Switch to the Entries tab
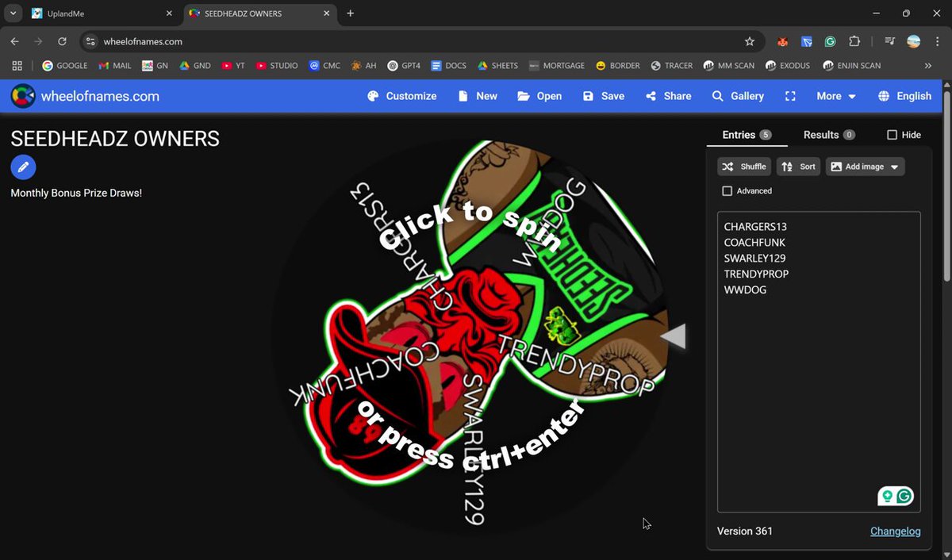 tap(747, 135)
